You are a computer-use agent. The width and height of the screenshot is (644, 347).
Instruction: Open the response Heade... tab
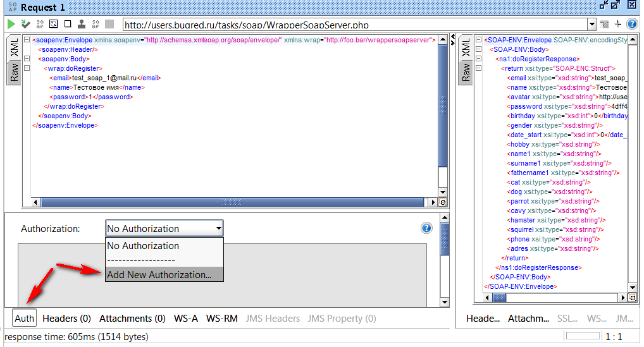pyautogui.click(x=483, y=319)
